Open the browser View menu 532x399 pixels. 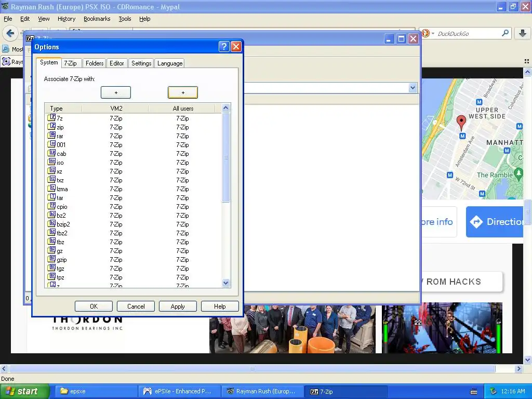(44, 19)
